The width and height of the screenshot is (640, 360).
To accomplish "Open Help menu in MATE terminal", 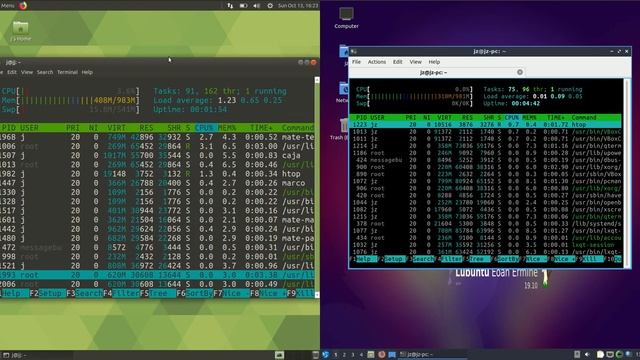I will tap(87, 72).
